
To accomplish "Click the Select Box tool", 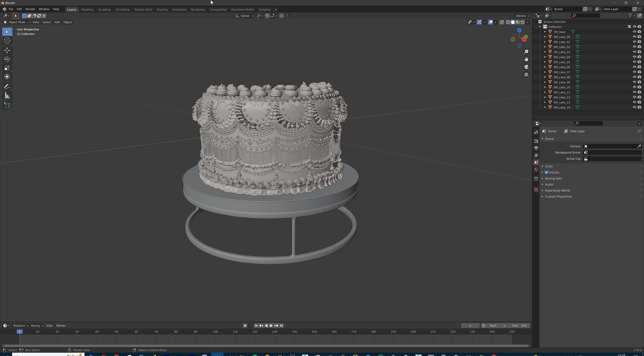I will pos(7,32).
